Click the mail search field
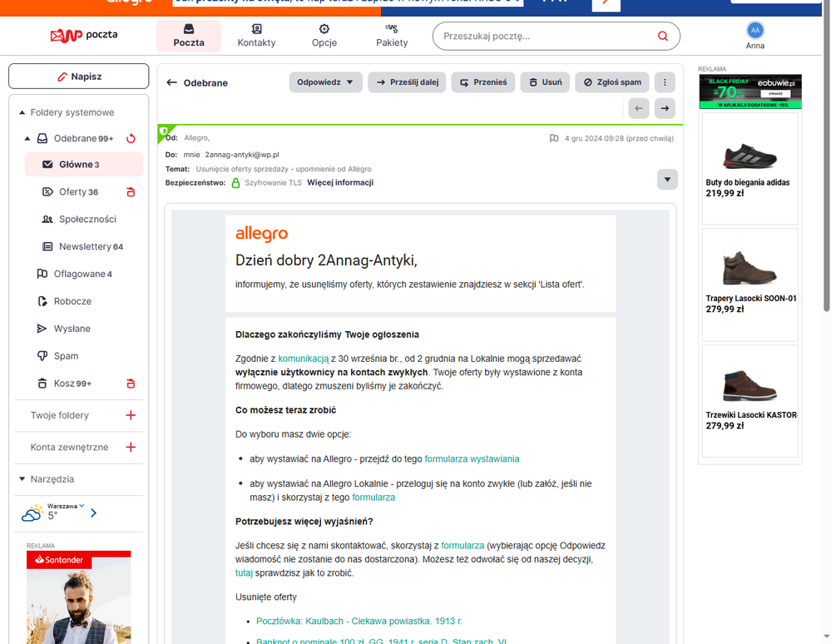Image resolution: width=831 pixels, height=644 pixels. pyautogui.click(x=546, y=36)
